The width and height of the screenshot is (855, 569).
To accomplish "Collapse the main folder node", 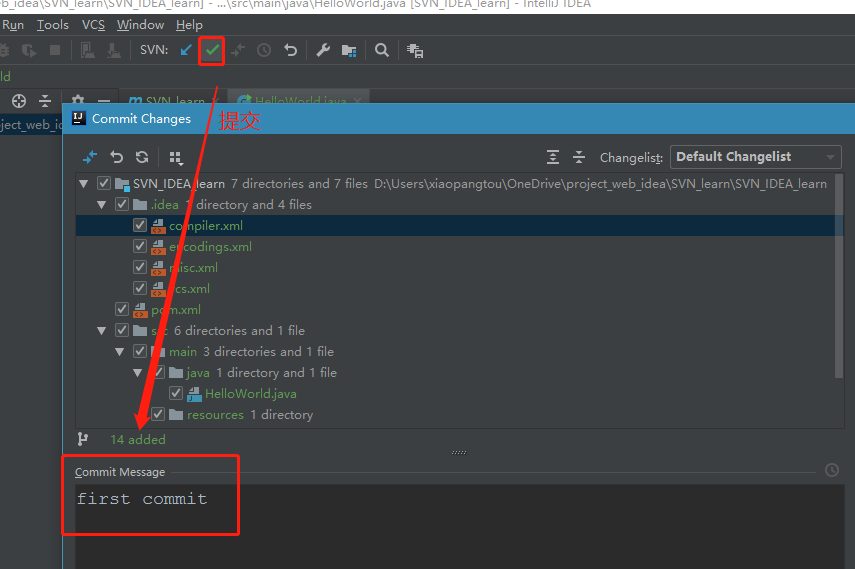I will pyautogui.click(x=120, y=352).
